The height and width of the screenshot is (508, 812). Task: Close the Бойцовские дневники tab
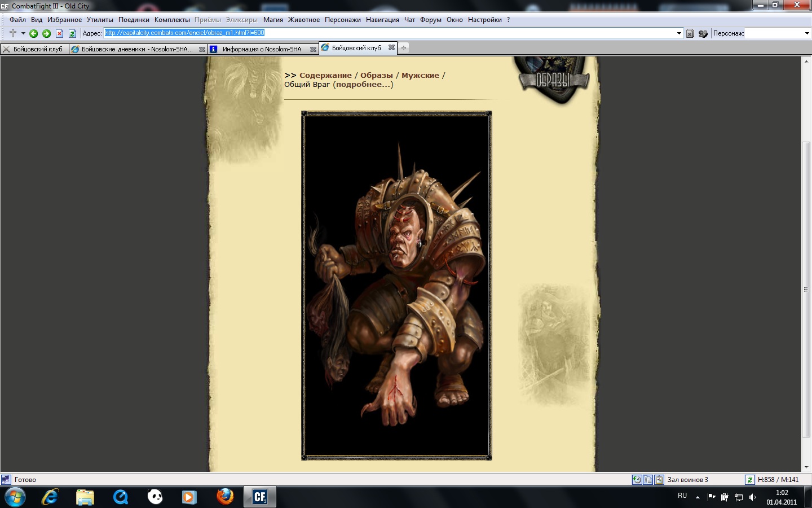coord(202,50)
